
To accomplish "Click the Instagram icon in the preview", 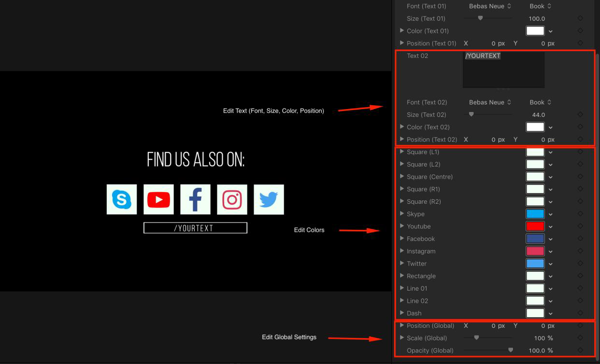I will click(232, 199).
